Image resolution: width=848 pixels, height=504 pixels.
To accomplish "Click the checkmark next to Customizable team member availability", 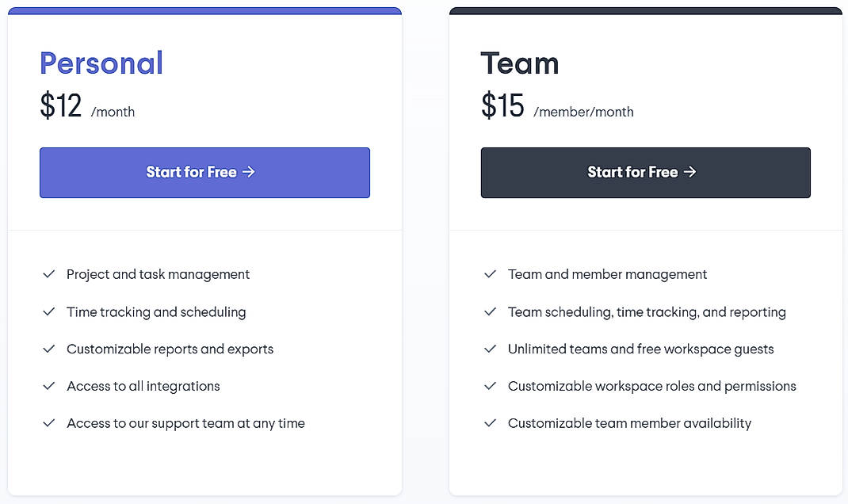I will point(490,423).
